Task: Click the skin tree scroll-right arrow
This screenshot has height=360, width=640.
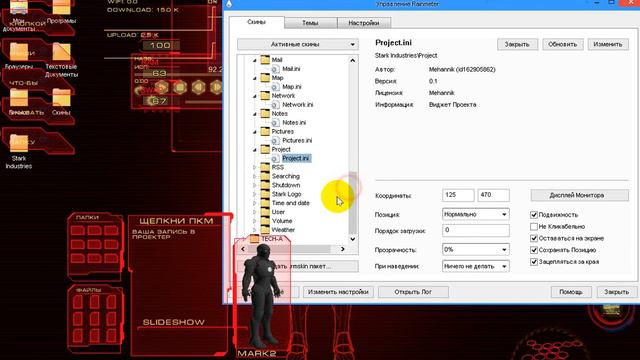Action: 342,249
